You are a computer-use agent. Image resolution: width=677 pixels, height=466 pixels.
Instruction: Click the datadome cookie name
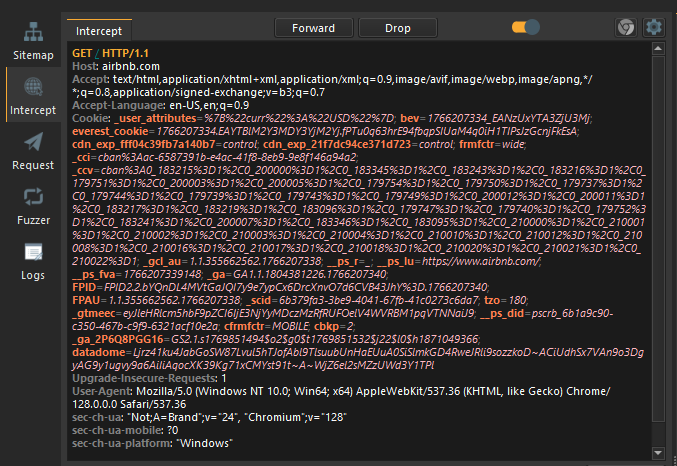pos(98,352)
